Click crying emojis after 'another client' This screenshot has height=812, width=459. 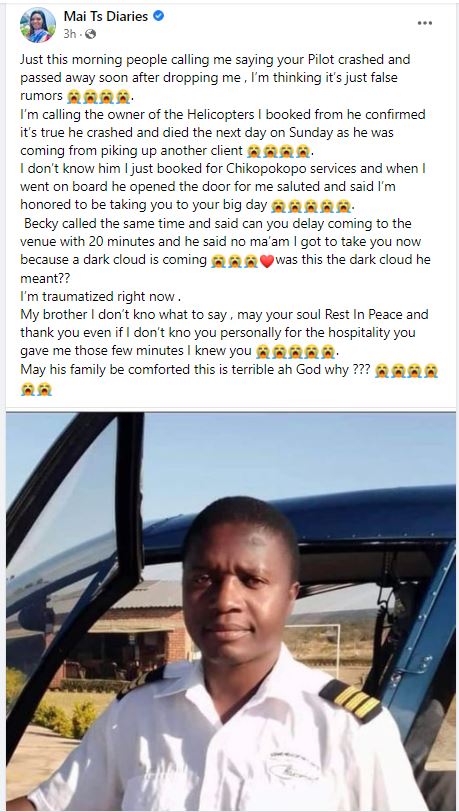(279, 151)
